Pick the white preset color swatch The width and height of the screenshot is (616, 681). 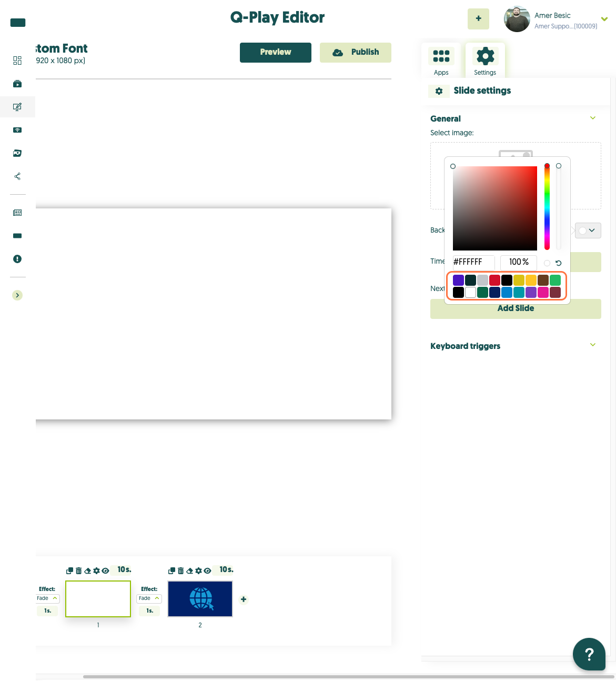471,293
